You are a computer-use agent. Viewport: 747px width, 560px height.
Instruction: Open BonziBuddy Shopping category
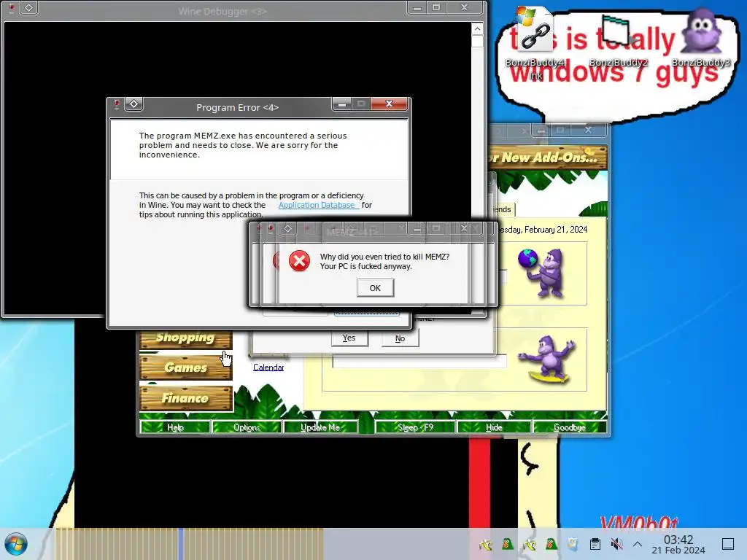pyautogui.click(x=185, y=338)
